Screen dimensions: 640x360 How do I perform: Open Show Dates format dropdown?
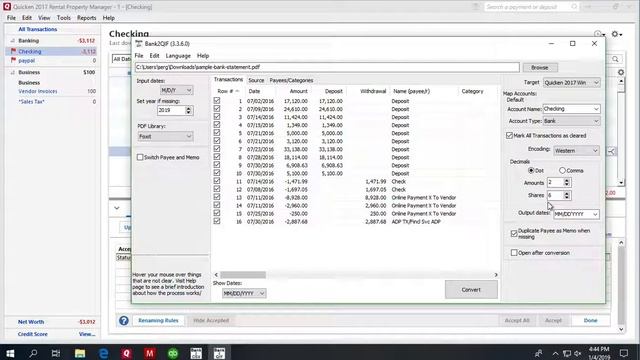point(244,293)
